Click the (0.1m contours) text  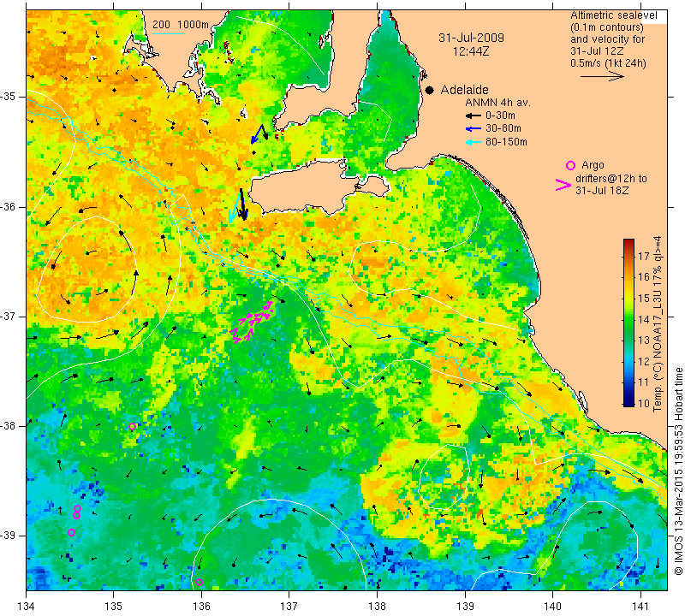tap(607, 27)
